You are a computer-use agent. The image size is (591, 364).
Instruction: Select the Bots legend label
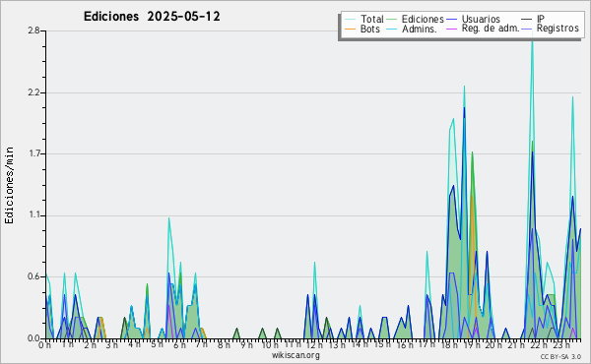coord(370,29)
